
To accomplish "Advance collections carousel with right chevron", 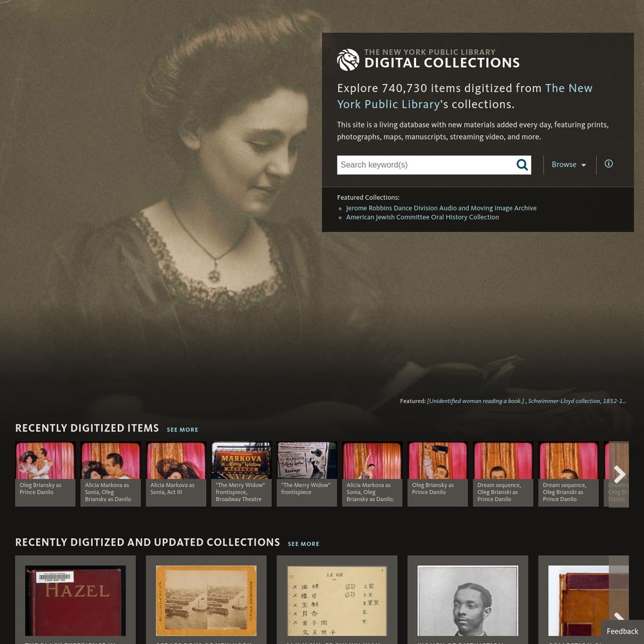I will 619,616.
